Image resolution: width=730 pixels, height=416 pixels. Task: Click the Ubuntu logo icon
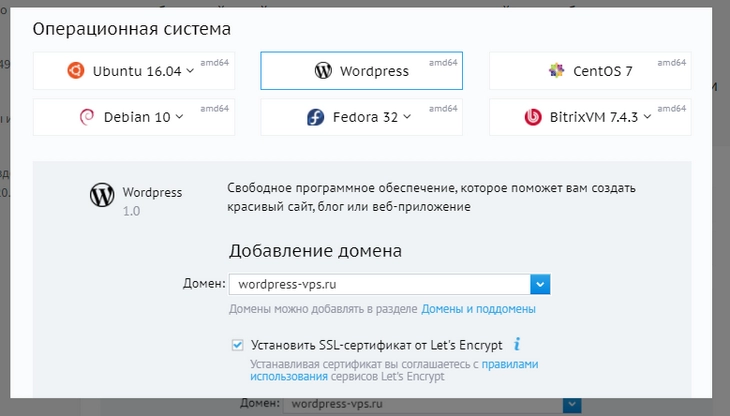point(75,71)
